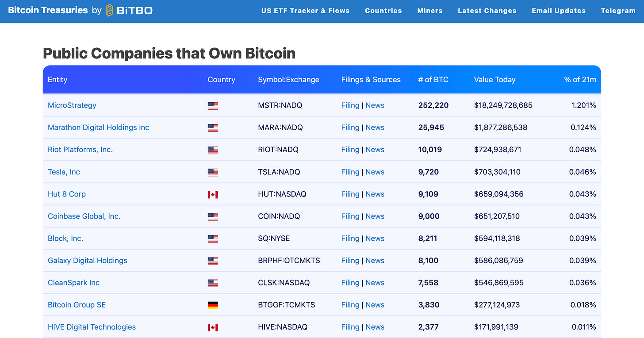The width and height of the screenshot is (644, 338).
Task: Click the US flag in Riot Platforms row
Action: 213,150
